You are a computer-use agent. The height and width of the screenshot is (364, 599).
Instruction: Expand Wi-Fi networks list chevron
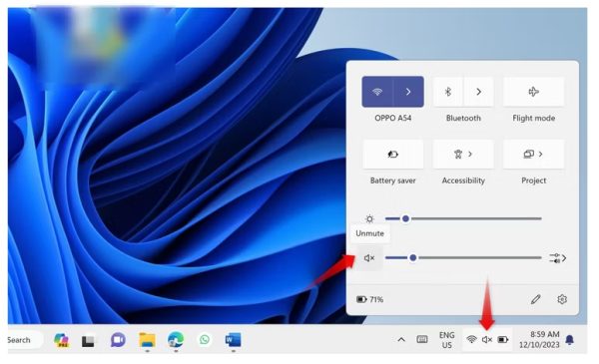click(x=408, y=92)
